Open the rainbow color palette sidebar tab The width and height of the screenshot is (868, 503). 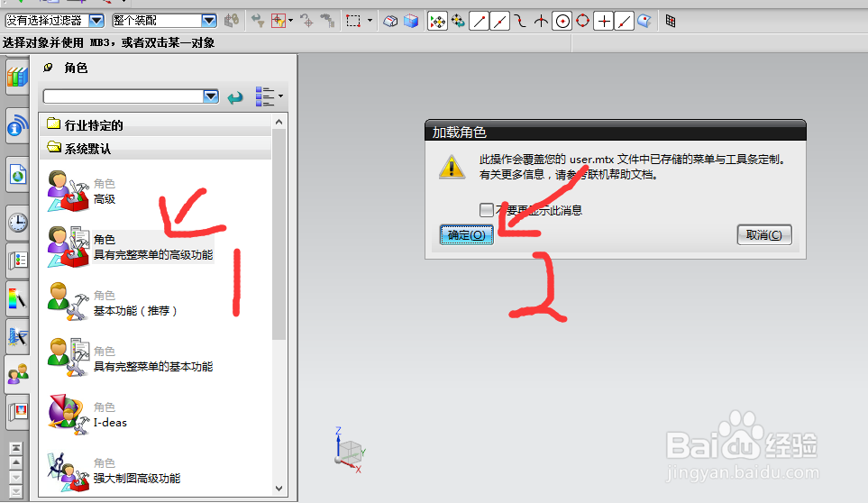[x=17, y=298]
